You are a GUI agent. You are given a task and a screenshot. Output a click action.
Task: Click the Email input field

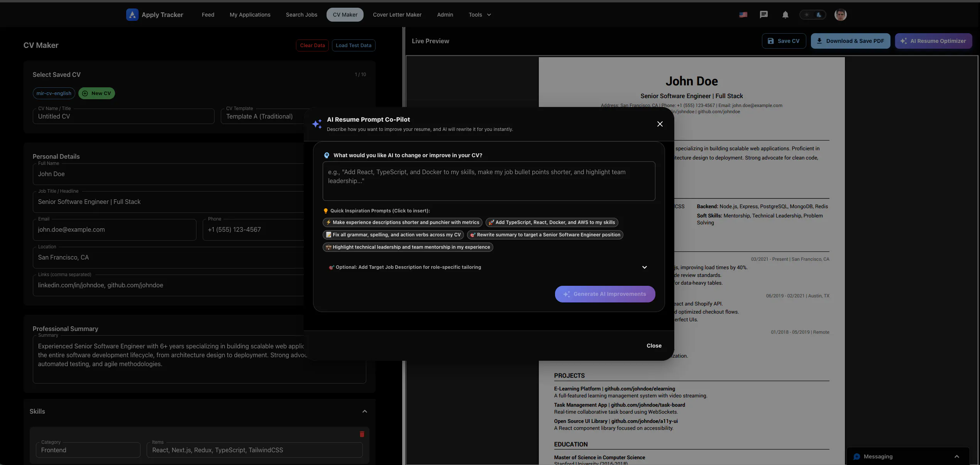pos(114,229)
